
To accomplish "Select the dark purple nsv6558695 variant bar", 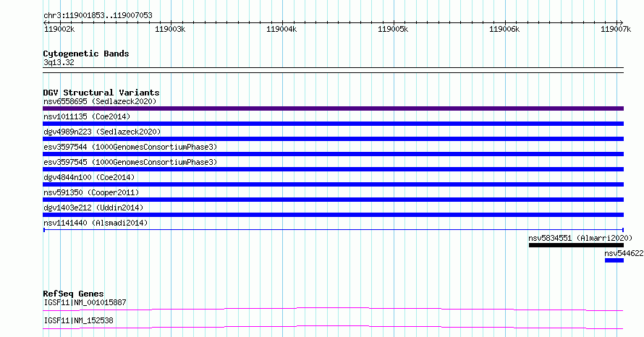I will [333, 108].
